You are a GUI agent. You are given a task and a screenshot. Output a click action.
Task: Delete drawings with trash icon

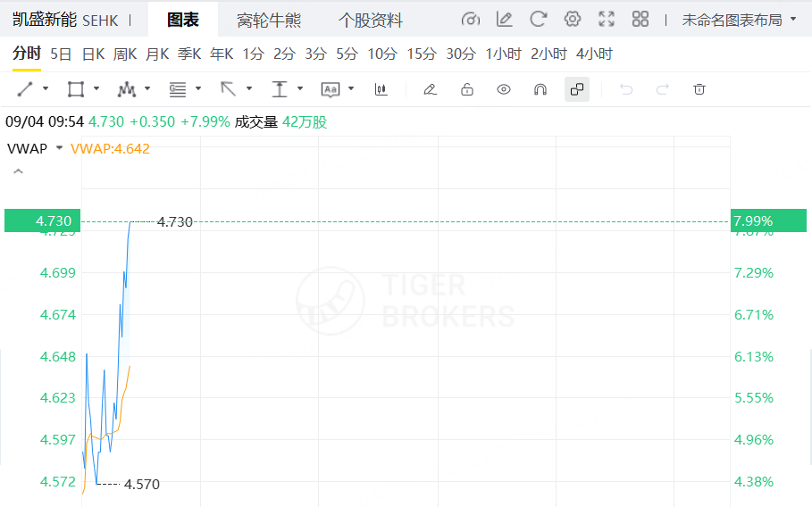pyautogui.click(x=699, y=89)
